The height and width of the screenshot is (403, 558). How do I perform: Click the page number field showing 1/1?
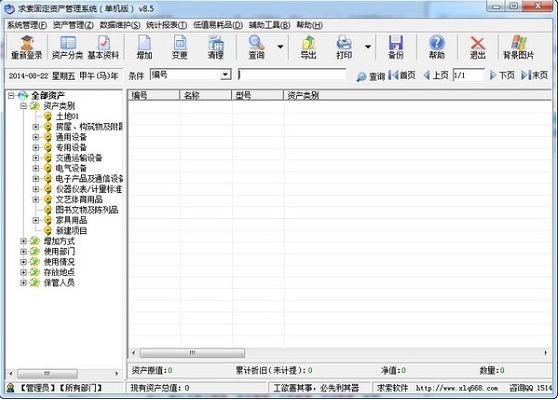click(468, 75)
